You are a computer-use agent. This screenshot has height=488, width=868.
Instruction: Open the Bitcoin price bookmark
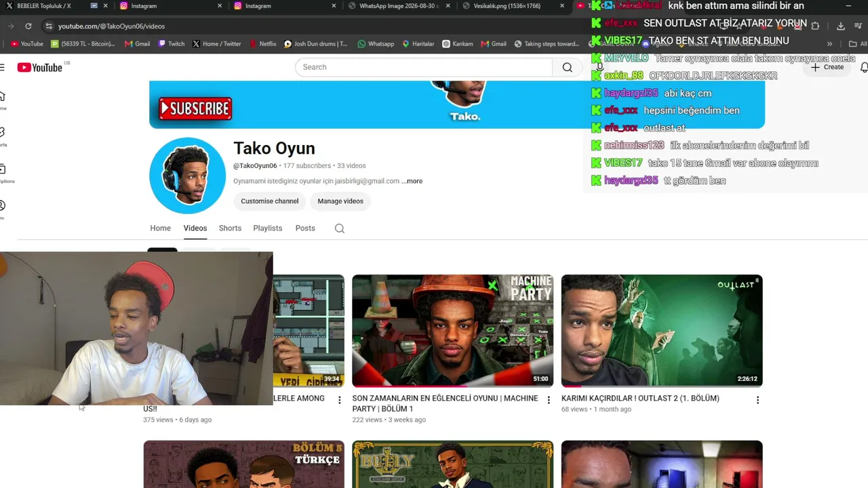83,44
